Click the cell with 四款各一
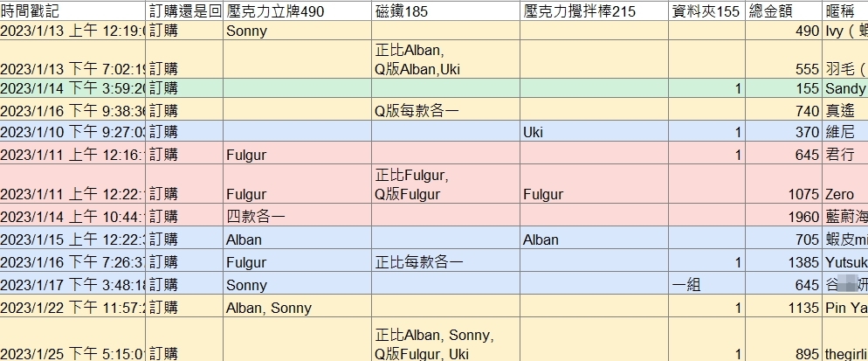868x361 pixels. [297, 215]
